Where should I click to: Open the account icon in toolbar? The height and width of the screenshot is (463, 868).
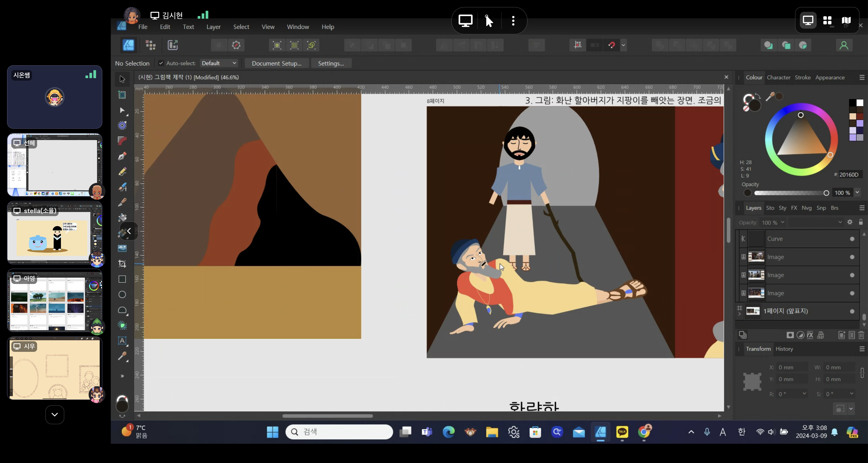[x=844, y=45]
